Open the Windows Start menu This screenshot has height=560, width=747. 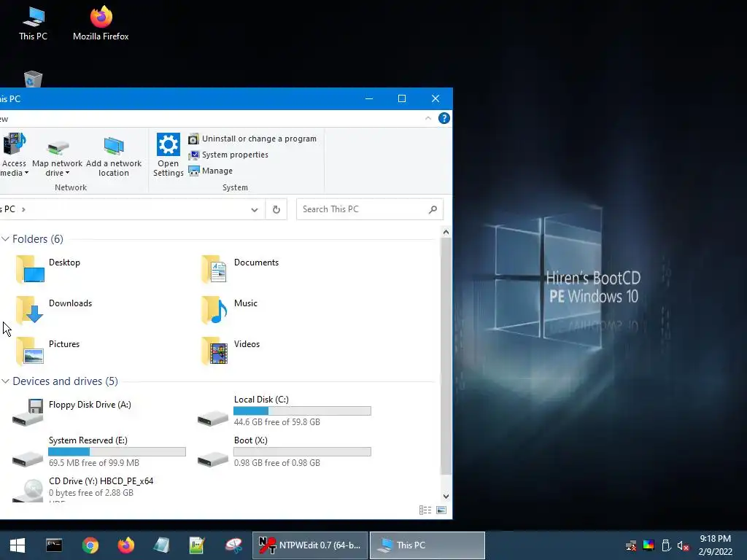click(18, 545)
